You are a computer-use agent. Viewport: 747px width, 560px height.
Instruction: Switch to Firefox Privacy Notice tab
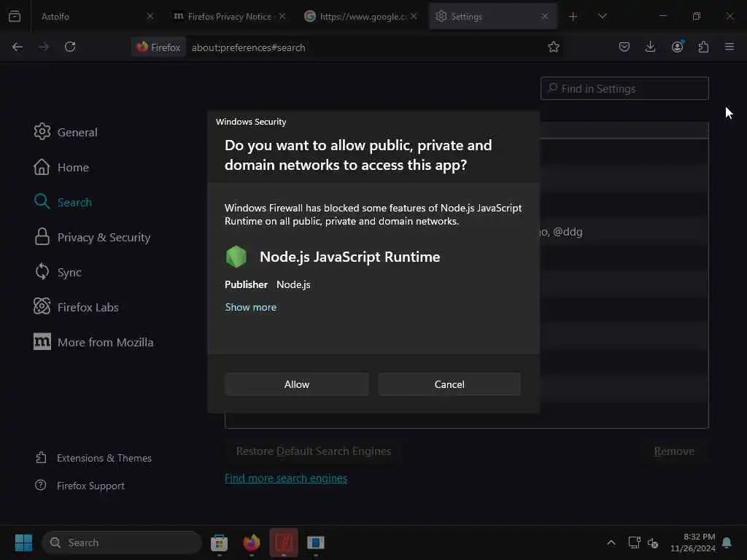(x=228, y=16)
